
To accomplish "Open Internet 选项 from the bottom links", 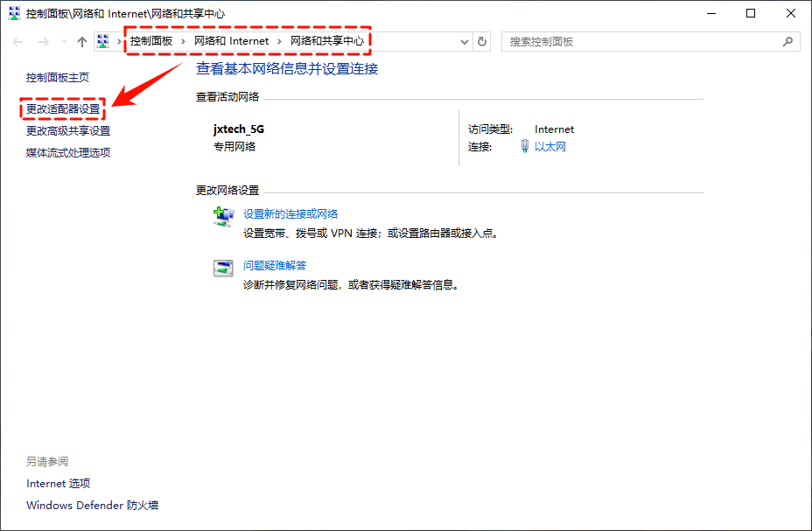I will (58, 483).
